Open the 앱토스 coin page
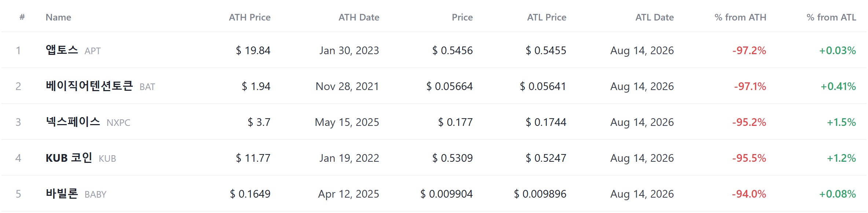The width and height of the screenshot is (868, 213). point(62,50)
